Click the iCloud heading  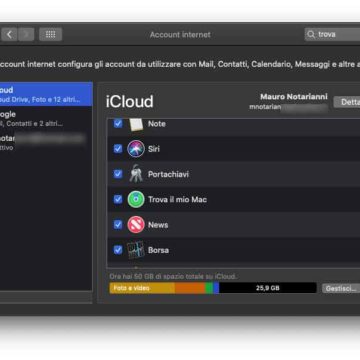tap(130, 101)
